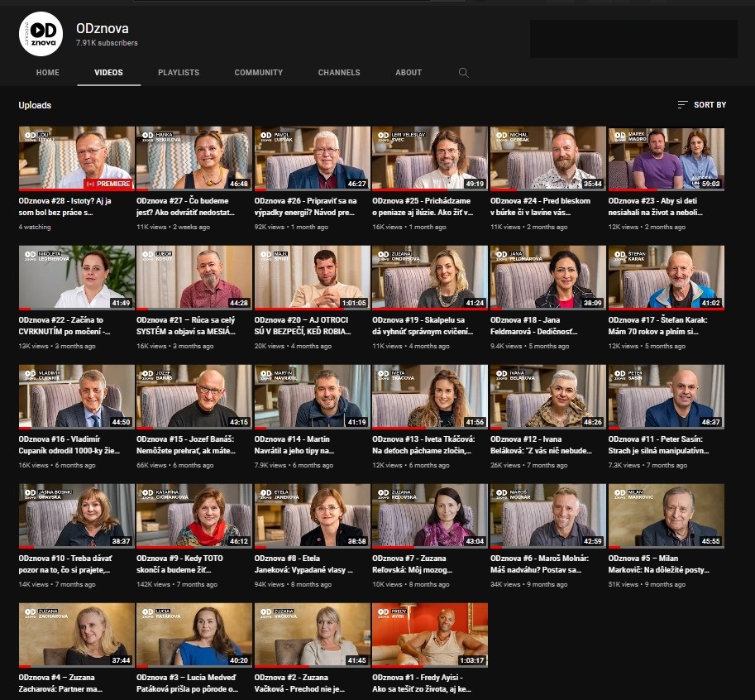The height and width of the screenshot is (700, 755).
Task: Click the ODznova channel name
Action: [x=102, y=28]
